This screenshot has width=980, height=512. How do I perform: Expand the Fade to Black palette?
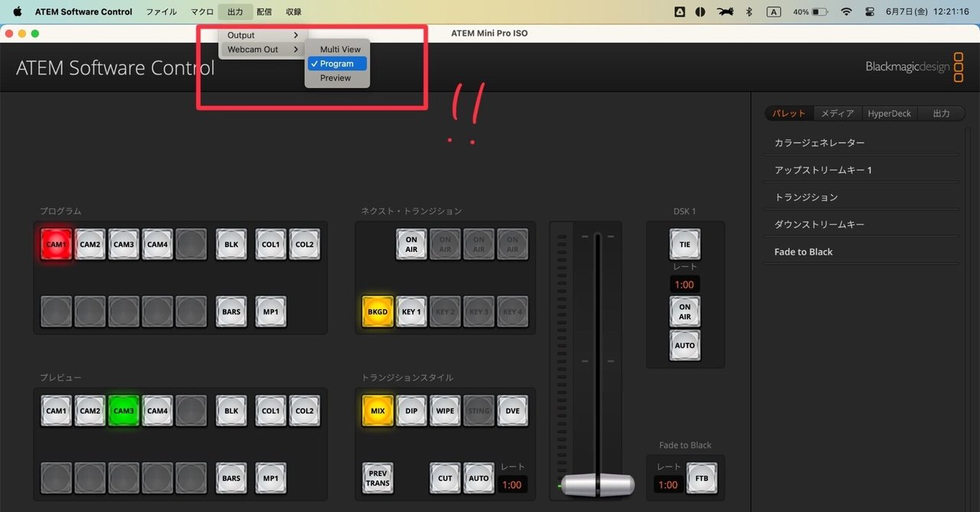(x=861, y=252)
